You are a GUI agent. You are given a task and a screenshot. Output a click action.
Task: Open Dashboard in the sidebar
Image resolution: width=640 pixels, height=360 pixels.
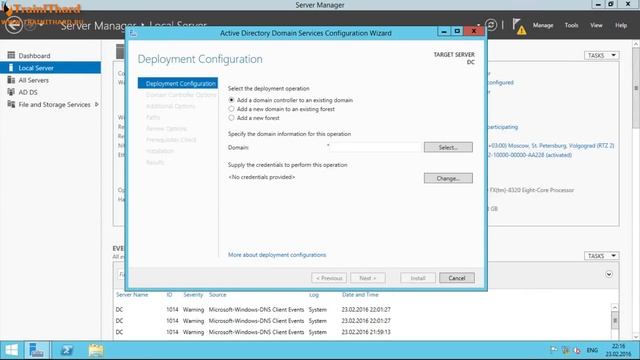(34, 56)
